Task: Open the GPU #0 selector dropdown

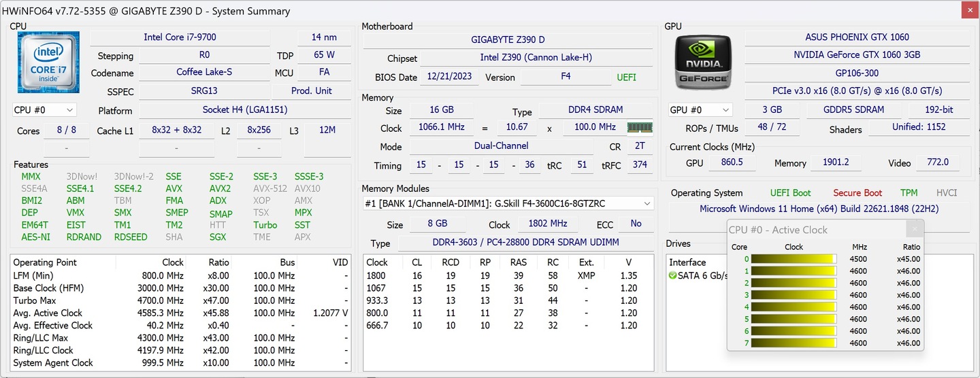Action: (700, 109)
